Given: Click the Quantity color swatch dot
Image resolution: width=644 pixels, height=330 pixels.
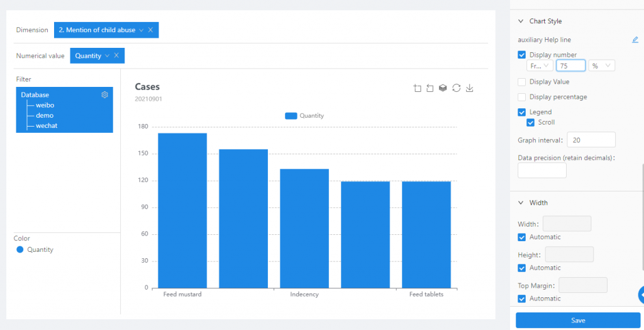Looking at the screenshot, I should (x=20, y=250).
